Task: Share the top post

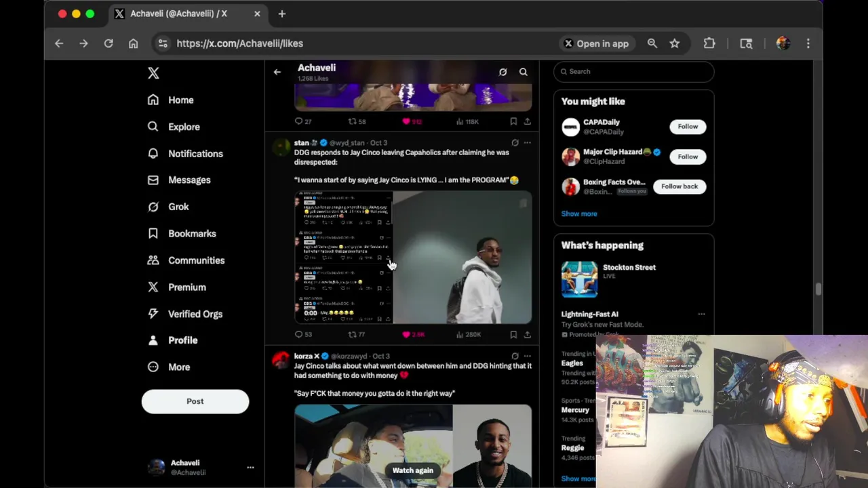Action: [x=527, y=121]
